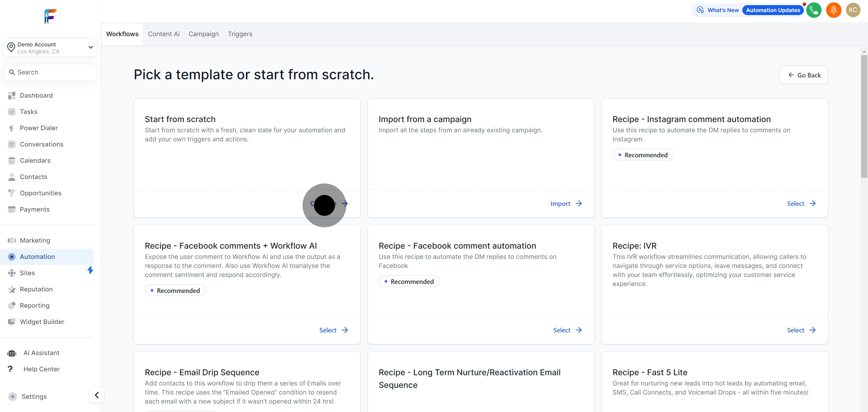Click the Recommended badge on Instagram recipe

[643, 155]
